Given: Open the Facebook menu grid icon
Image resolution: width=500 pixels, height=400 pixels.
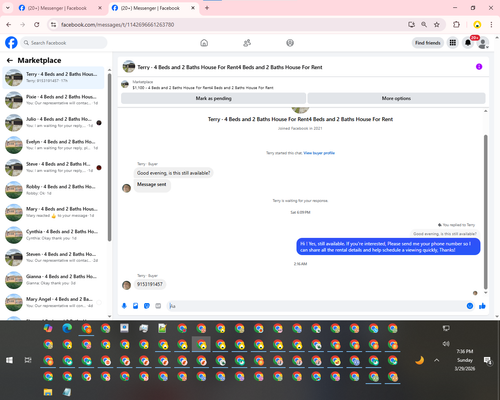Looking at the screenshot, I should [453, 43].
